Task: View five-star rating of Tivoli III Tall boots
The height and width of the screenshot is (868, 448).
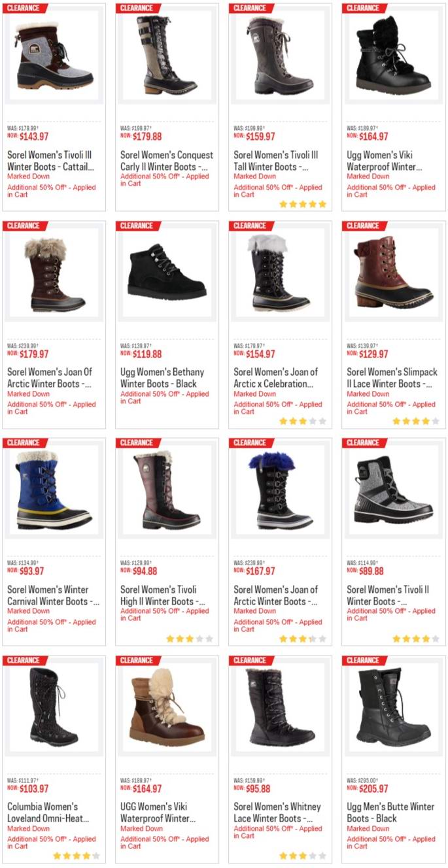Action: click(302, 204)
